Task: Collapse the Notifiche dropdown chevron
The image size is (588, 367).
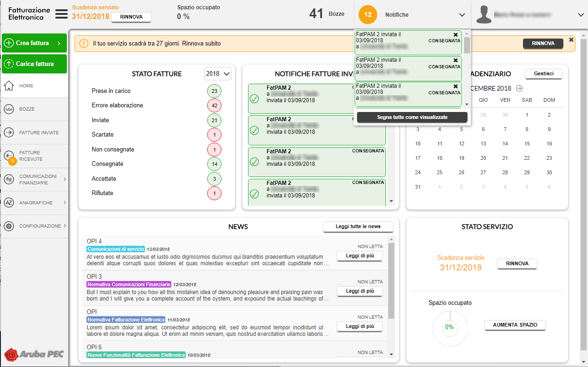Action: [462, 15]
